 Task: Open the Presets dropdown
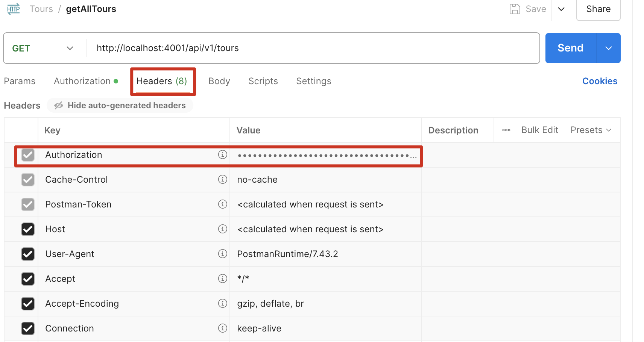[x=591, y=130]
